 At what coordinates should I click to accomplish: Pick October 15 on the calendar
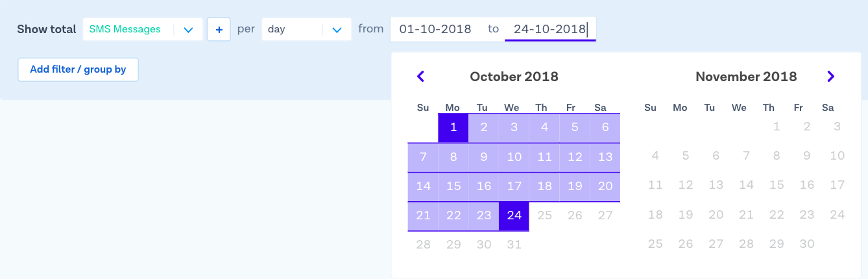pos(453,186)
